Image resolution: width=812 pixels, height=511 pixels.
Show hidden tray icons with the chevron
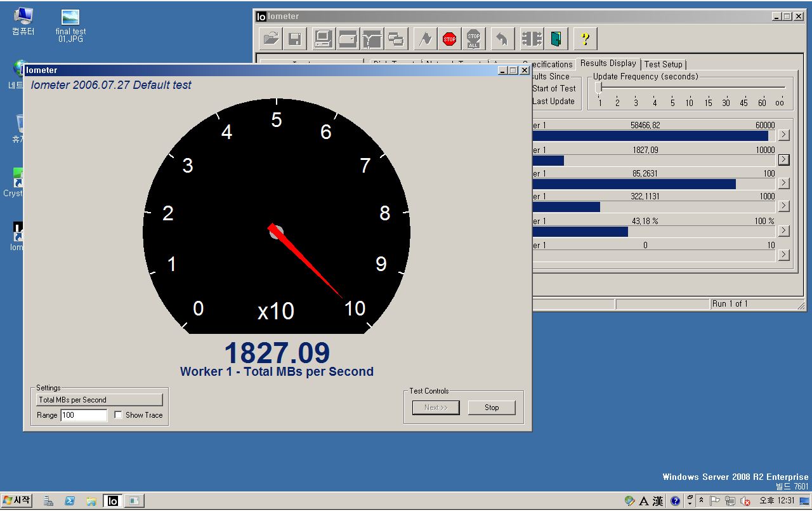701,501
